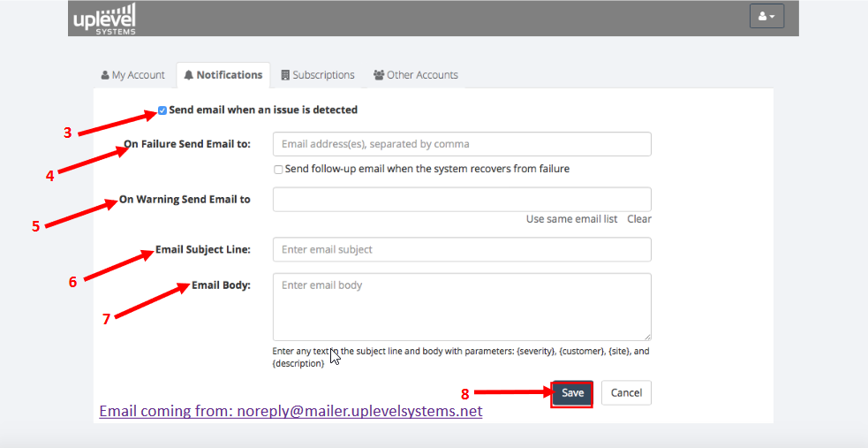Cancel the notification changes
Viewport: 868px width, 448px height.
[626, 392]
